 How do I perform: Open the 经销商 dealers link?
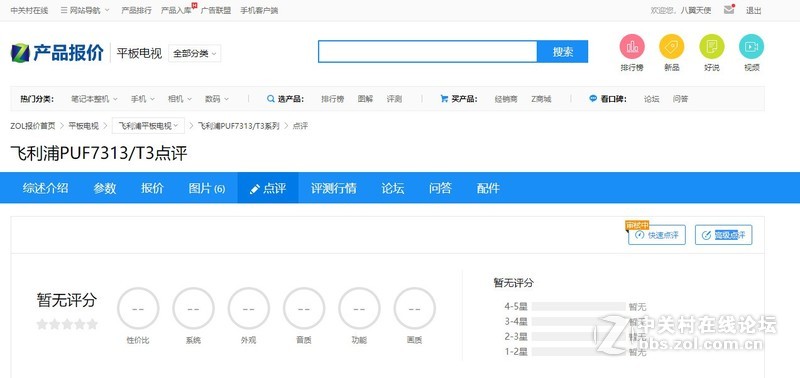coord(506,99)
